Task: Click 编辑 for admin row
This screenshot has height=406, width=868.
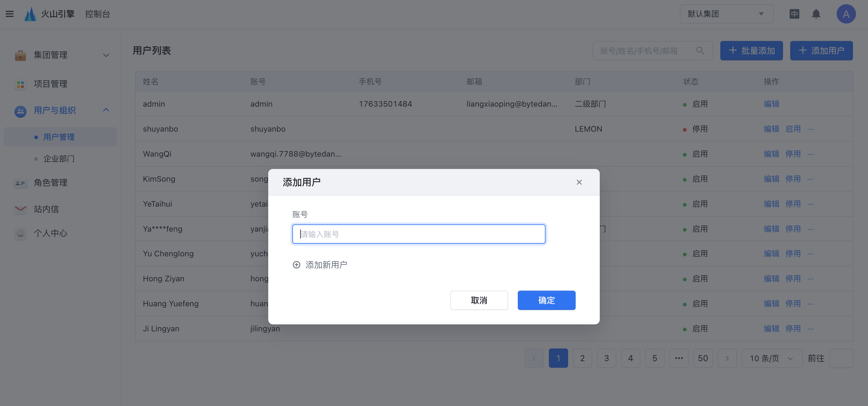Action: pyautogui.click(x=771, y=104)
